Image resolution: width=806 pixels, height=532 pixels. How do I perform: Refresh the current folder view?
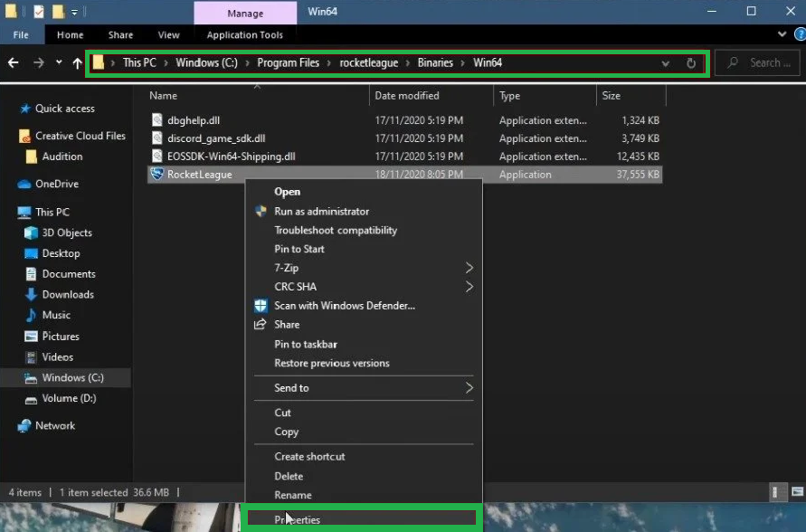point(691,63)
